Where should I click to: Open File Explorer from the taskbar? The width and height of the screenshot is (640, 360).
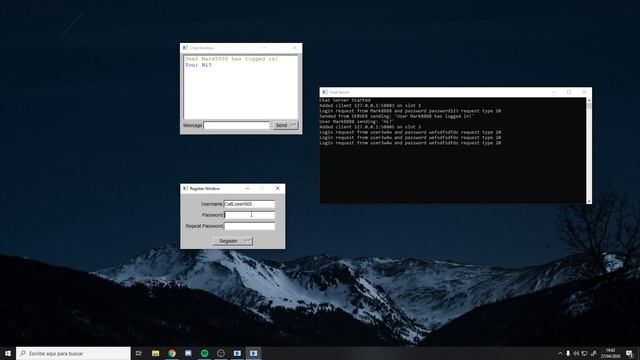[156, 353]
